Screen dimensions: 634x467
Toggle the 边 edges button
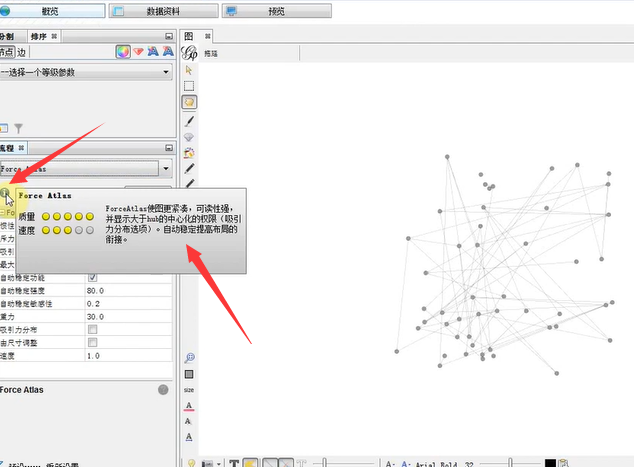click(x=21, y=52)
